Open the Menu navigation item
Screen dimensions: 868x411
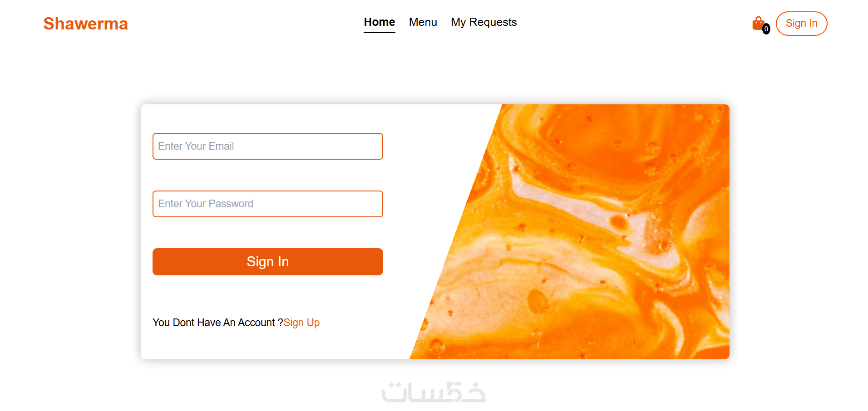coord(423,22)
